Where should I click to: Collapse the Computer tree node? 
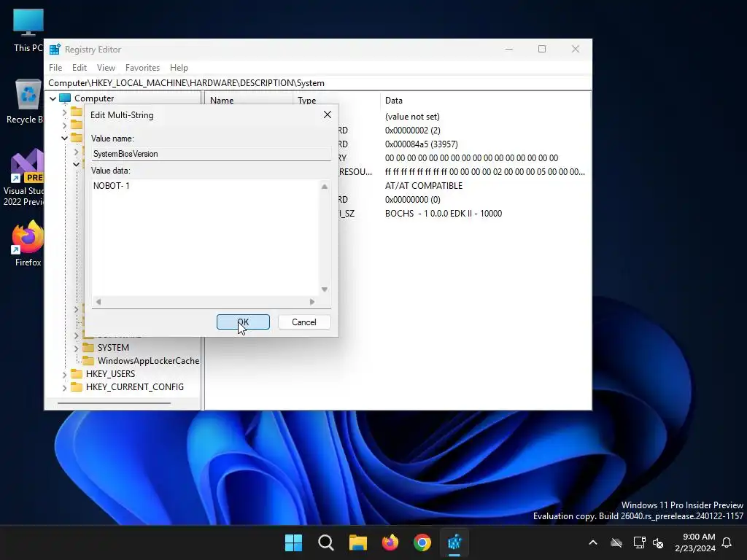click(53, 98)
